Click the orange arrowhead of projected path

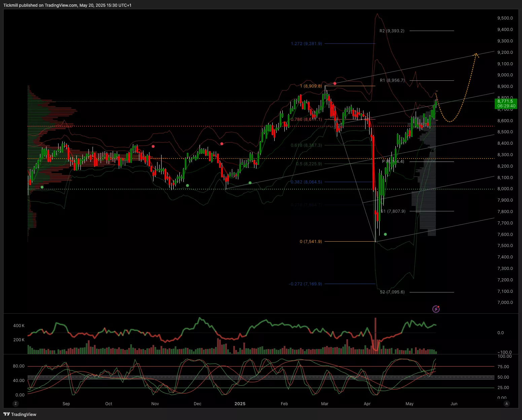[x=476, y=54]
